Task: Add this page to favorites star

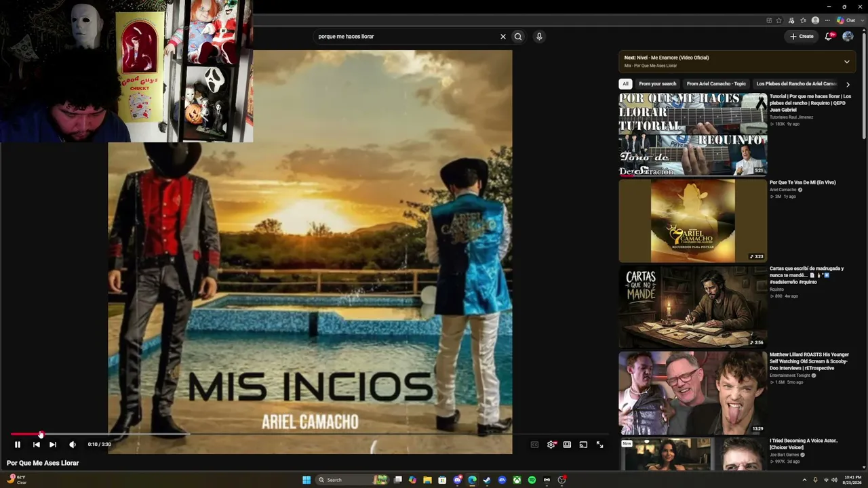Action: point(779,20)
